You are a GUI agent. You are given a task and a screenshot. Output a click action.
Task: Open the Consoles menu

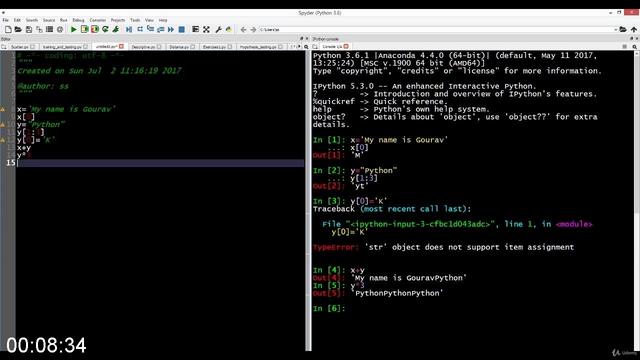tap(98, 20)
